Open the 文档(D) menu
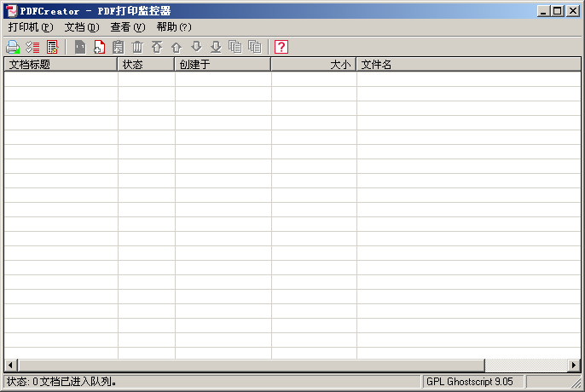585x392 pixels. [82, 27]
